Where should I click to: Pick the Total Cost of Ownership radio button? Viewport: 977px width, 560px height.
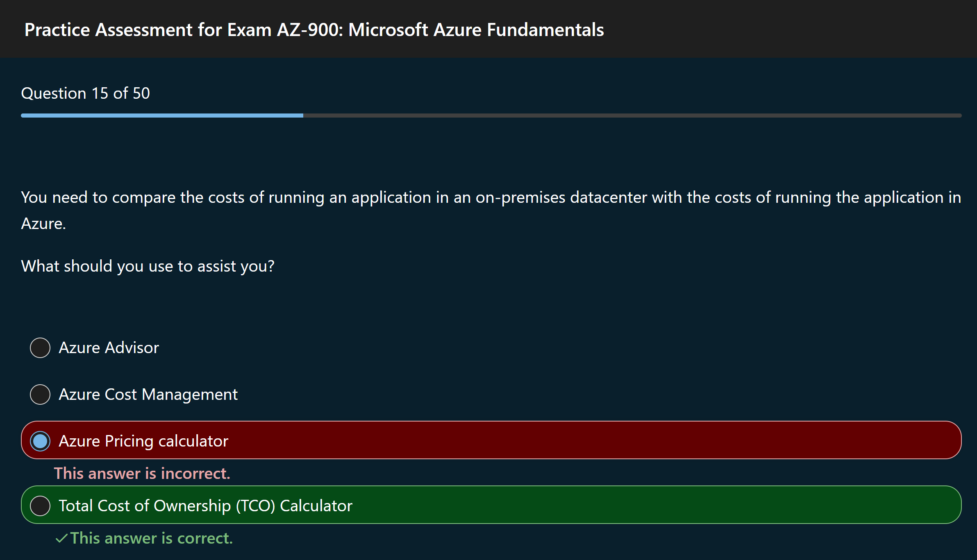[40, 506]
